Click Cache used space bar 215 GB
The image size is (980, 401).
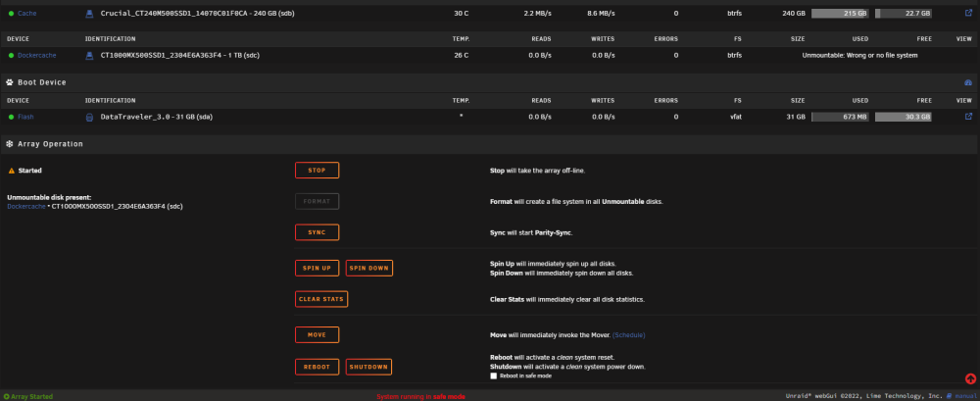pos(840,13)
